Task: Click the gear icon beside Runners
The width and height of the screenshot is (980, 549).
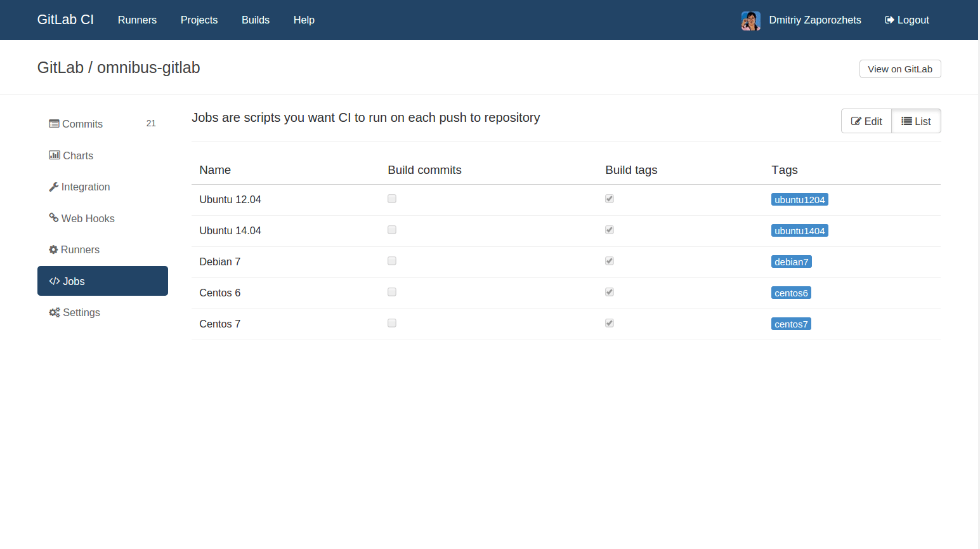Action: click(x=54, y=249)
